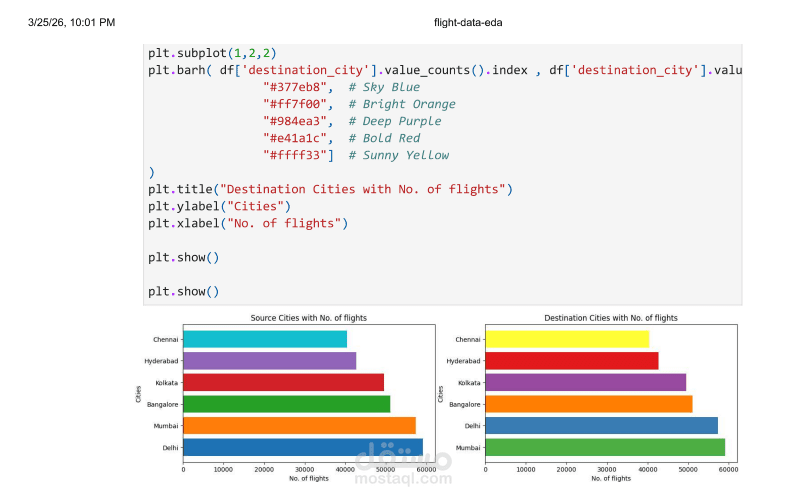Click the Chennai label on Destination chart
Screen dimensions: 808x497
point(467,339)
